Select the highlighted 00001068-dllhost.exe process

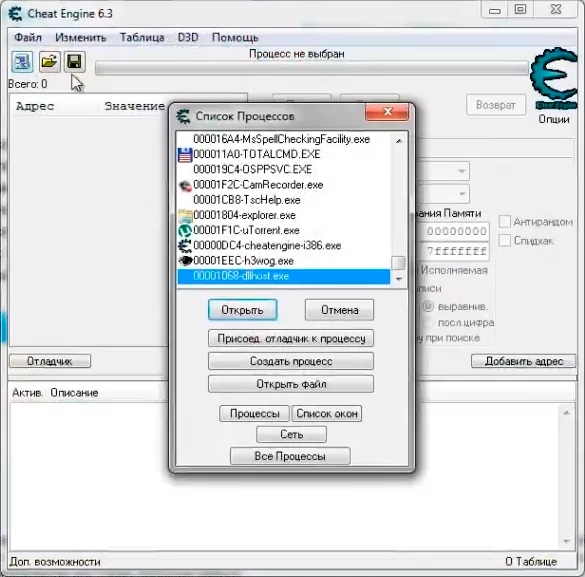pyautogui.click(x=284, y=276)
